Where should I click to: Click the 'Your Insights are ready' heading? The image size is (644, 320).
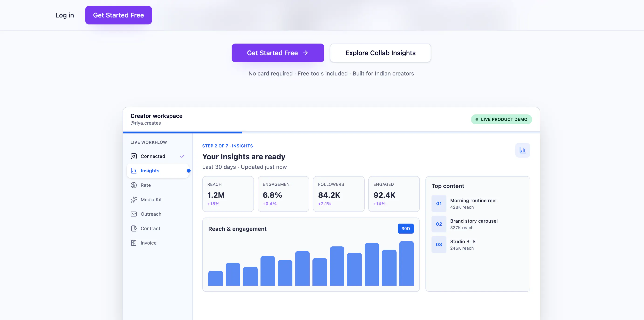point(244,157)
